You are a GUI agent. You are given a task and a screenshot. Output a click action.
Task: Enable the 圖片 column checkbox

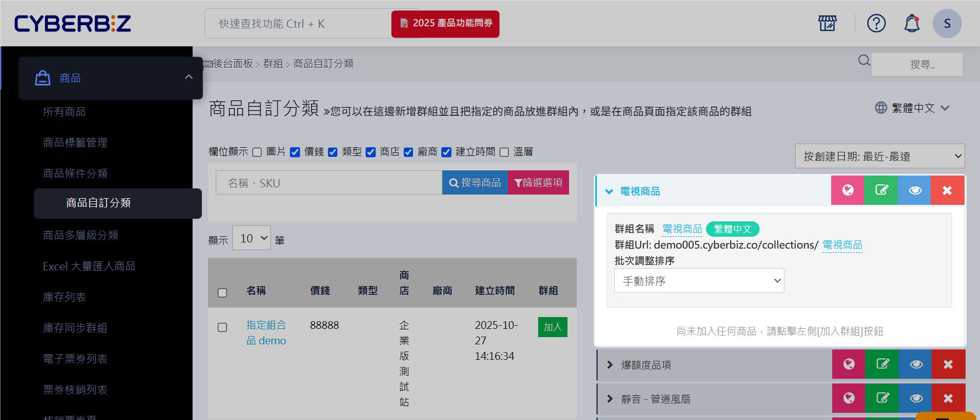click(x=257, y=152)
